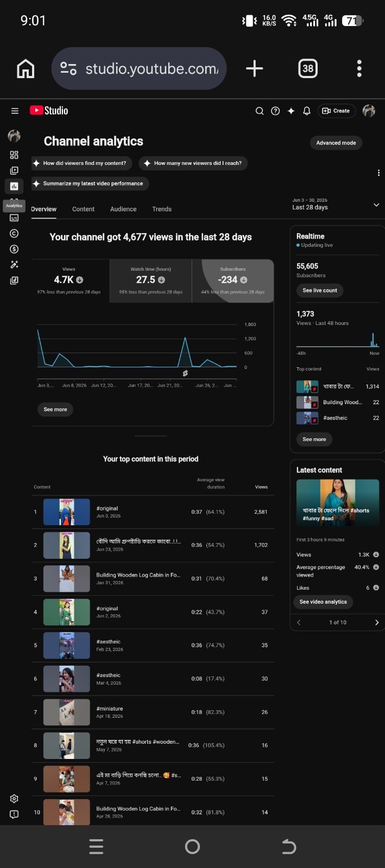
Task: Open Send feedback icon in sidebar
Action: (x=14, y=814)
